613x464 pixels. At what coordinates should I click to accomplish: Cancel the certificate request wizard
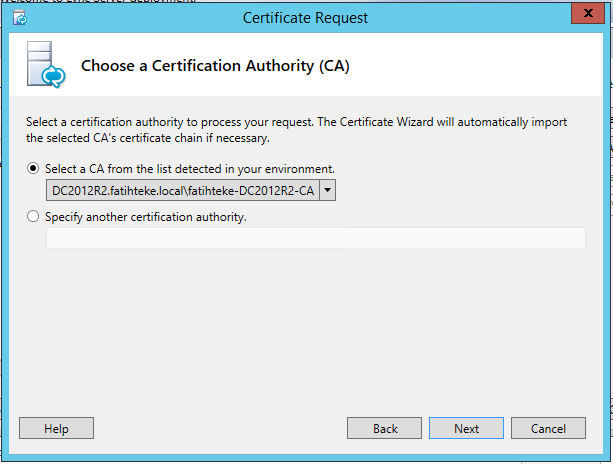click(548, 428)
